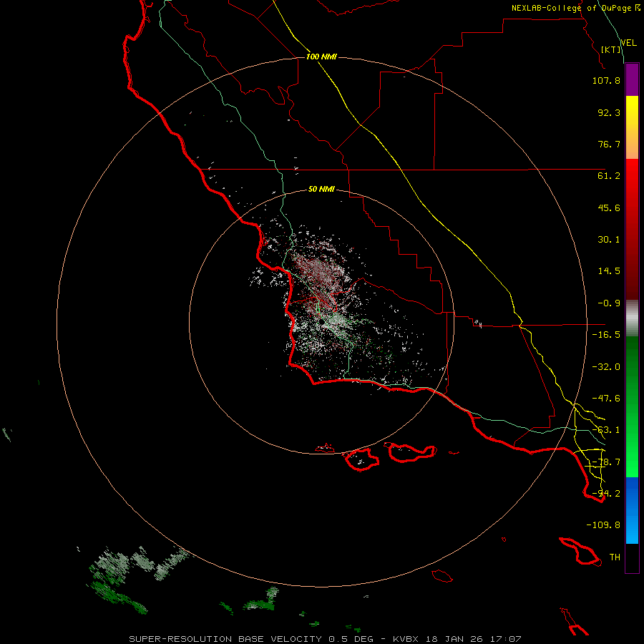The image size is (644, 644).
Task: Select the 61.2 scale value
Action: pos(609,176)
